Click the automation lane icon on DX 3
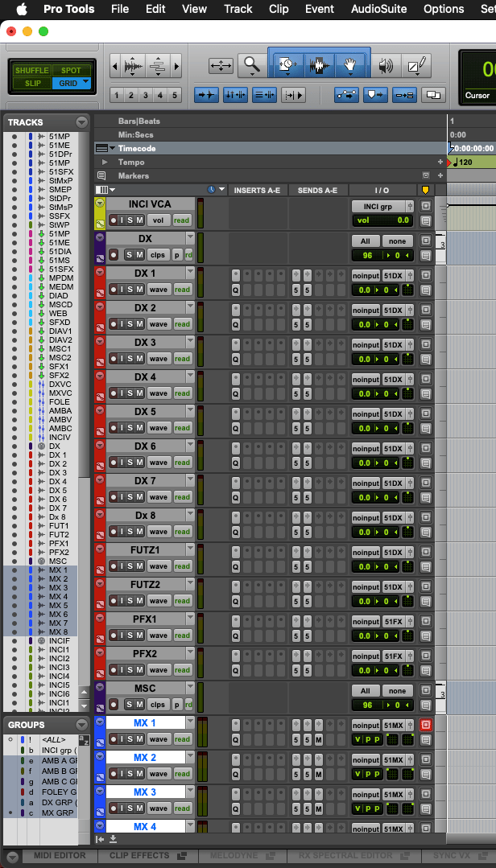Viewport: 496px width, 868px height. point(100,362)
